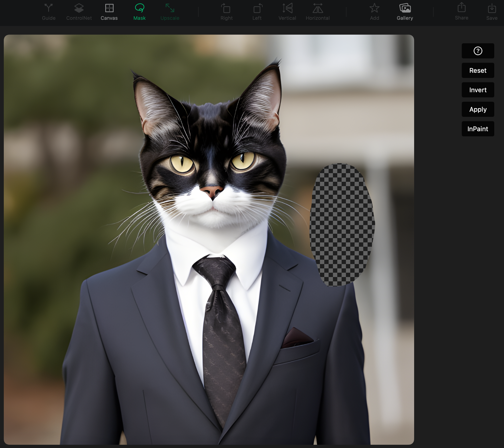
Task: Rotate image Right
Action: pos(226,9)
